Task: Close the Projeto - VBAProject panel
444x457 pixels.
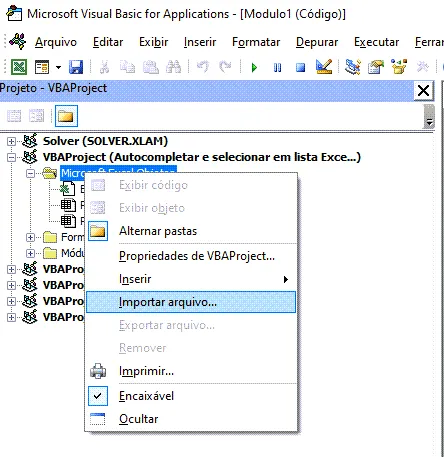Action: (423, 90)
